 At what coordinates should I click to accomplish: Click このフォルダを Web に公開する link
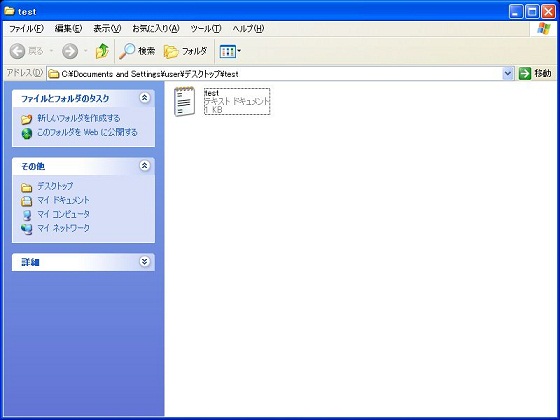click(x=87, y=132)
